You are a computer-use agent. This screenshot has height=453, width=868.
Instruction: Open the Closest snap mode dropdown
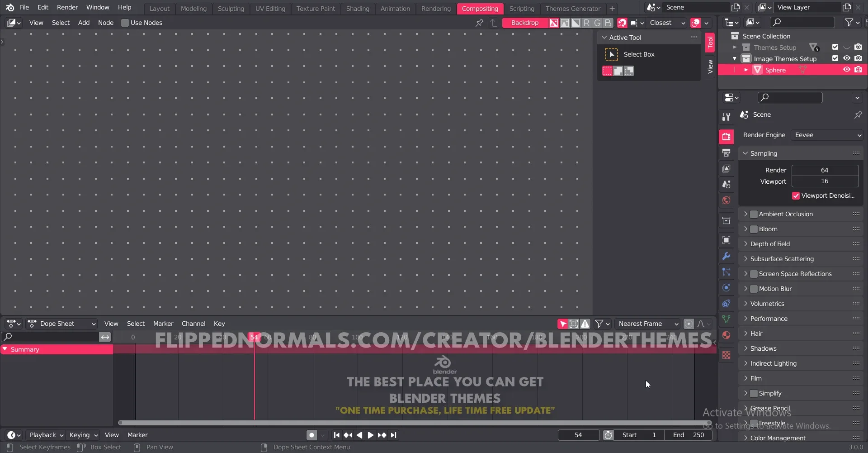coord(667,23)
